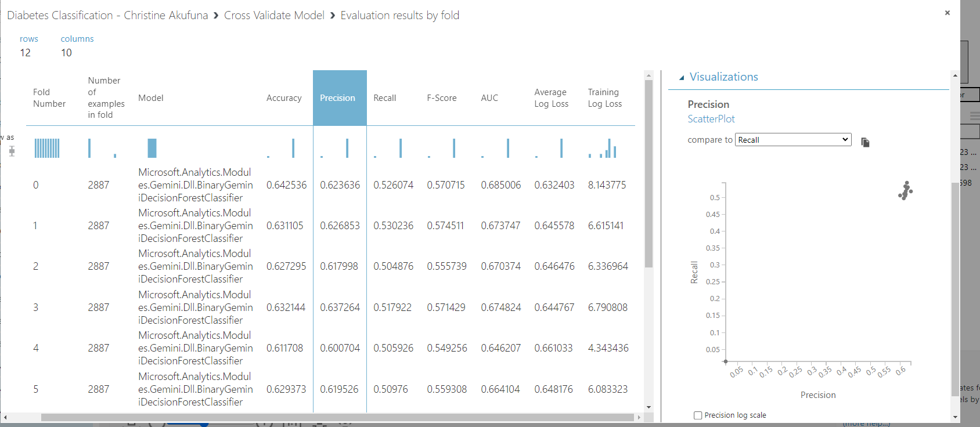Select the F-Score column header
980x427 pixels.
pyautogui.click(x=442, y=98)
